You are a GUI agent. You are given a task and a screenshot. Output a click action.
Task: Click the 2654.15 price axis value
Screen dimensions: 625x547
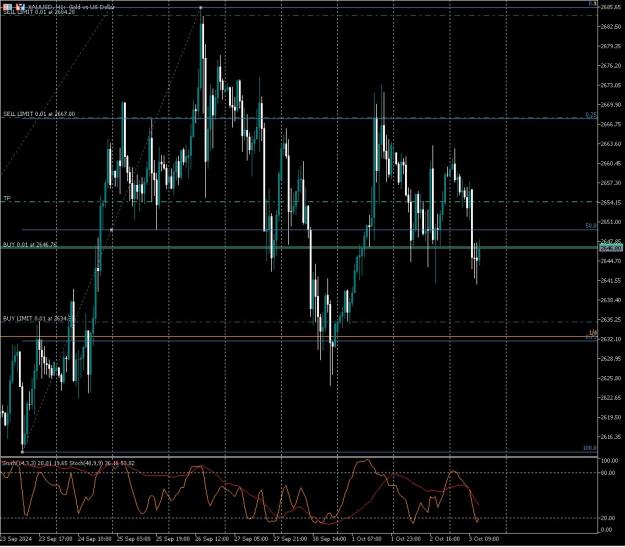point(611,203)
